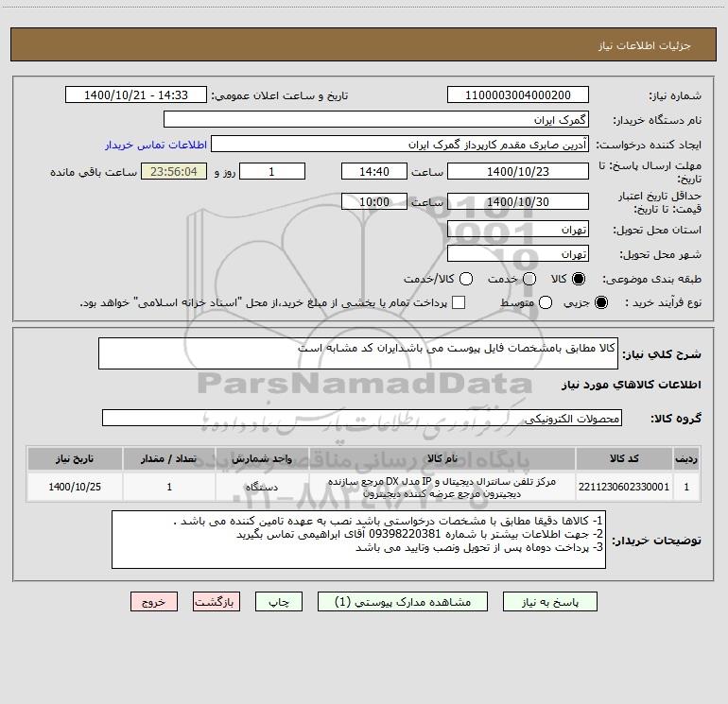Click the پاسخ به نیاز button
Image resolution: width=728 pixels, height=704 pixels.
click(x=549, y=602)
